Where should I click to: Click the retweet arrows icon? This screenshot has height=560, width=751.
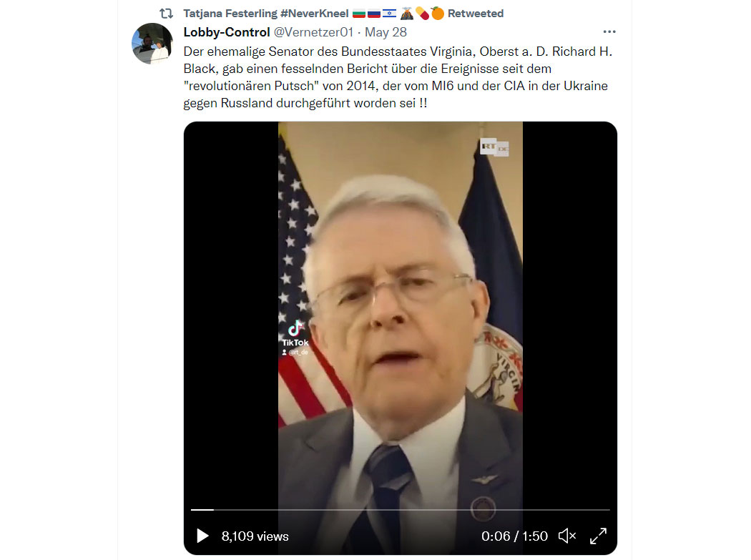coord(166,14)
